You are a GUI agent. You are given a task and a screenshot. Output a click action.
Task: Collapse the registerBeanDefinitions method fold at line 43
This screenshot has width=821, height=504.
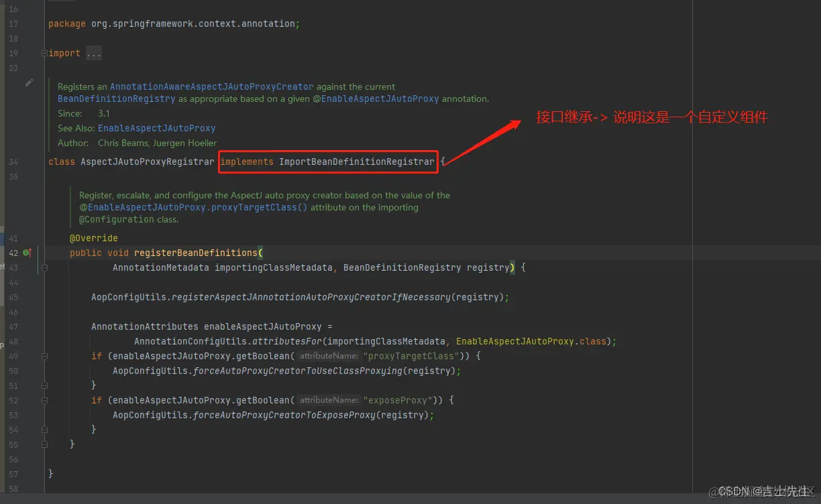coord(44,267)
